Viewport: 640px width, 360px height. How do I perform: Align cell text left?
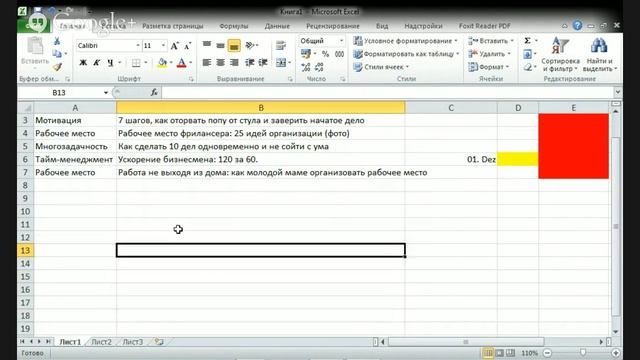point(207,63)
